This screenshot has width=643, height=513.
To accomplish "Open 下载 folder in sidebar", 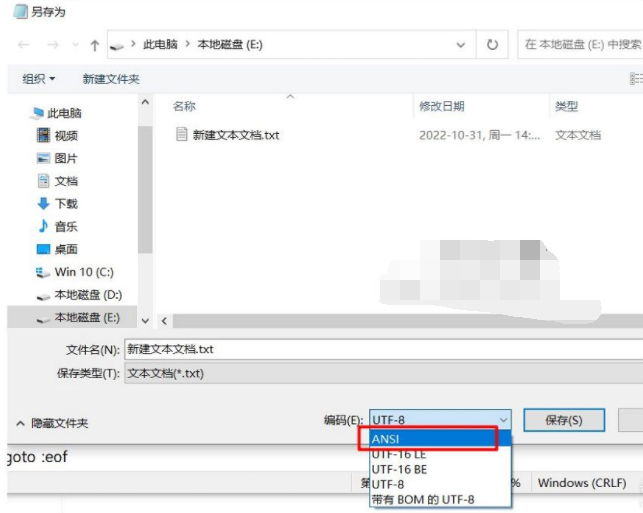I will tap(57, 203).
